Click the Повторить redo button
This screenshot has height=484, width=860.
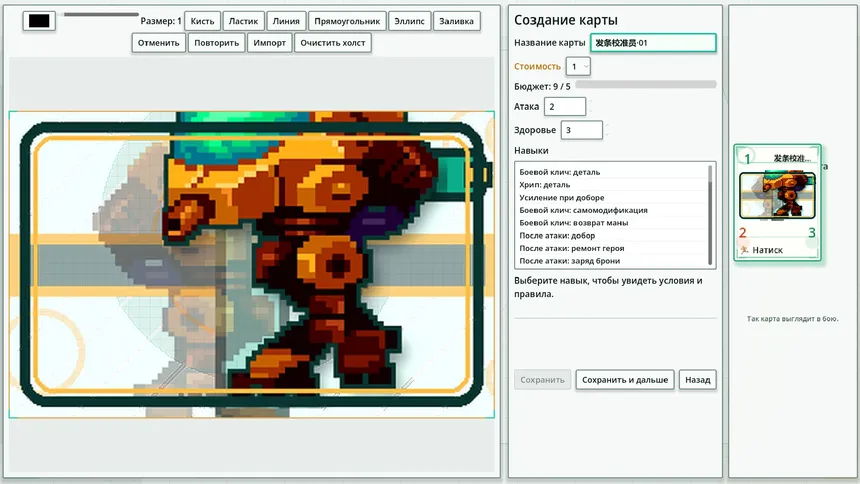point(217,43)
